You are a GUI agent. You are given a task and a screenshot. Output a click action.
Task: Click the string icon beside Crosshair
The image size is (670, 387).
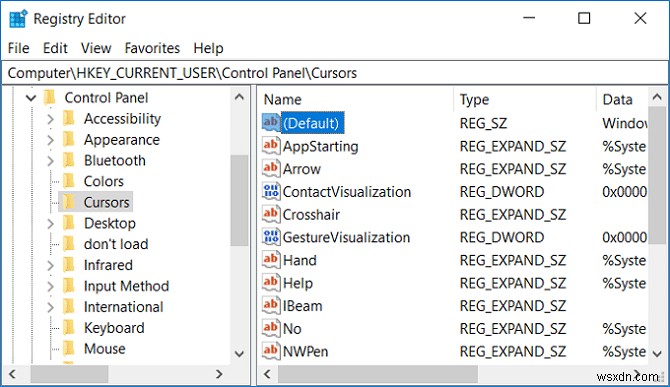(x=271, y=214)
